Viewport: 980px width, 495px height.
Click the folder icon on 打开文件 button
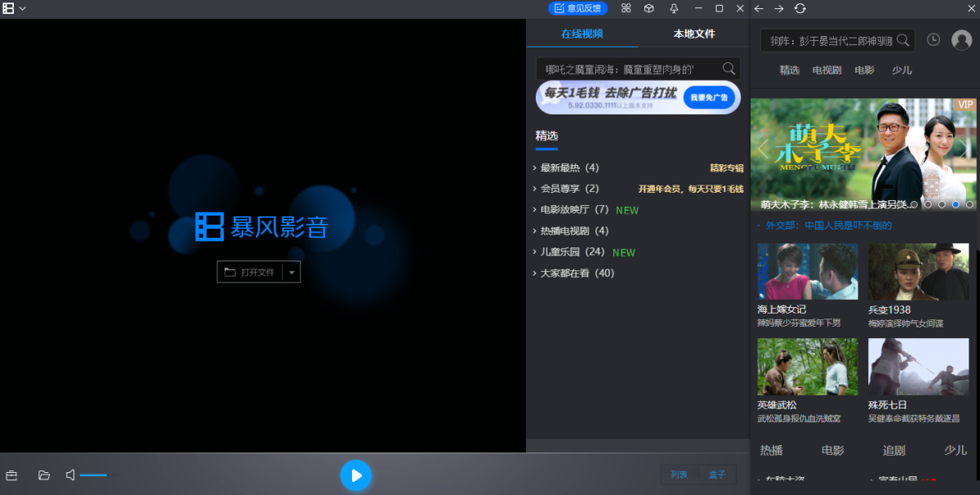(229, 272)
